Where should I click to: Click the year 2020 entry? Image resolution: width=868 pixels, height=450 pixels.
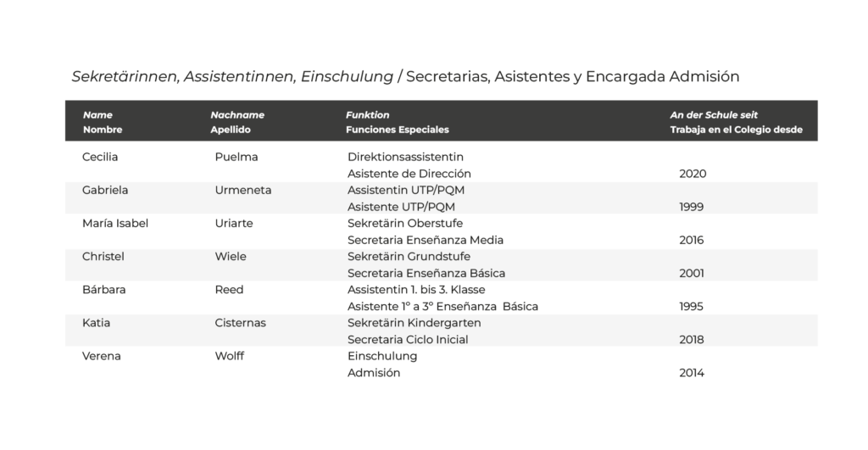pyautogui.click(x=693, y=174)
